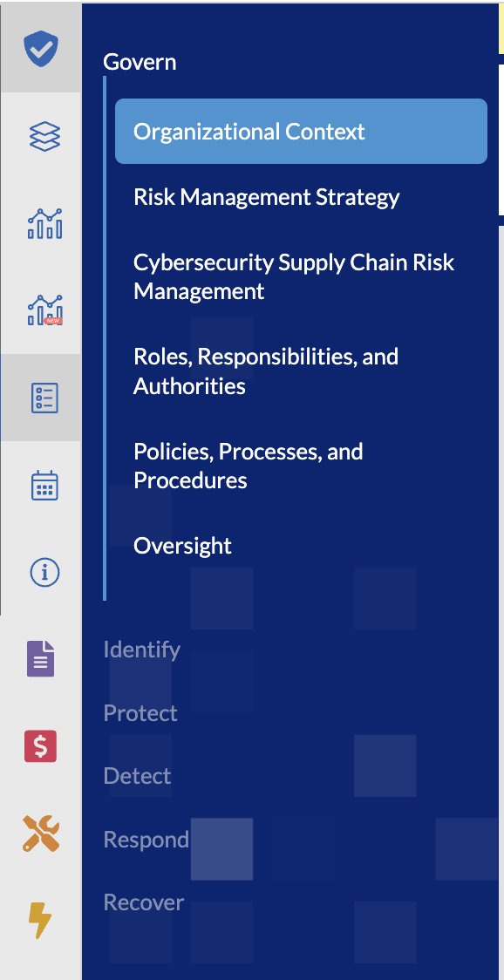Click the blue shield checkmark icon
This screenshot has width=504, height=980.
[41, 50]
